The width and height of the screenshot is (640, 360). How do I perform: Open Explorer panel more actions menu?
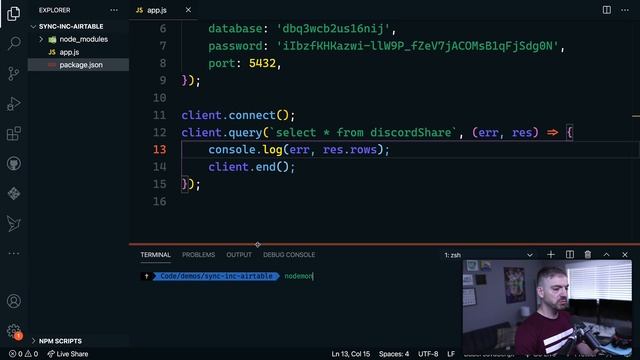(x=114, y=10)
